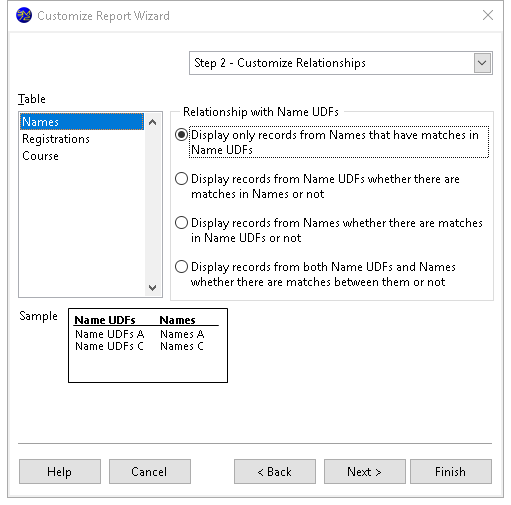Image resolution: width=511 pixels, height=505 pixels.
Task: Click the Sample preview box
Action: (148, 345)
